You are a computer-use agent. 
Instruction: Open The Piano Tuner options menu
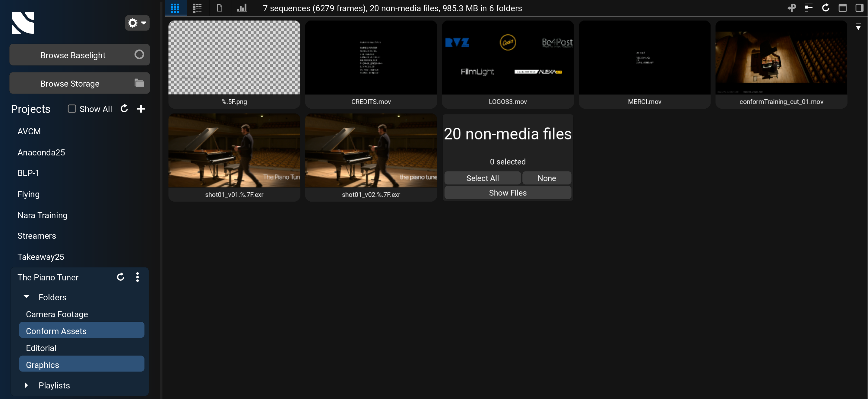tap(137, 277)
